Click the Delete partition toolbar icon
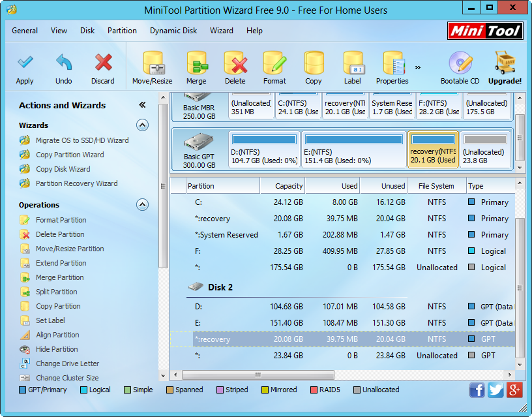This screenshot has width=532, height=417. pyautogui.click(x=235, y=63)
